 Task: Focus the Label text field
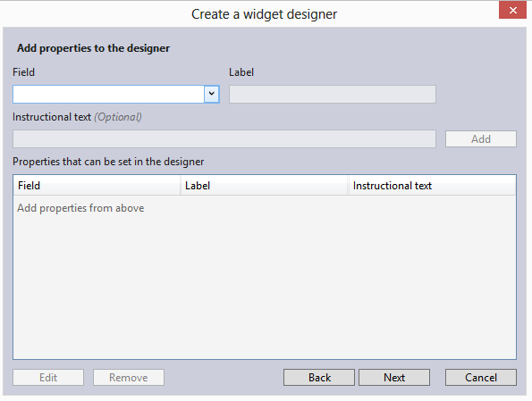[x=333, y=94]
